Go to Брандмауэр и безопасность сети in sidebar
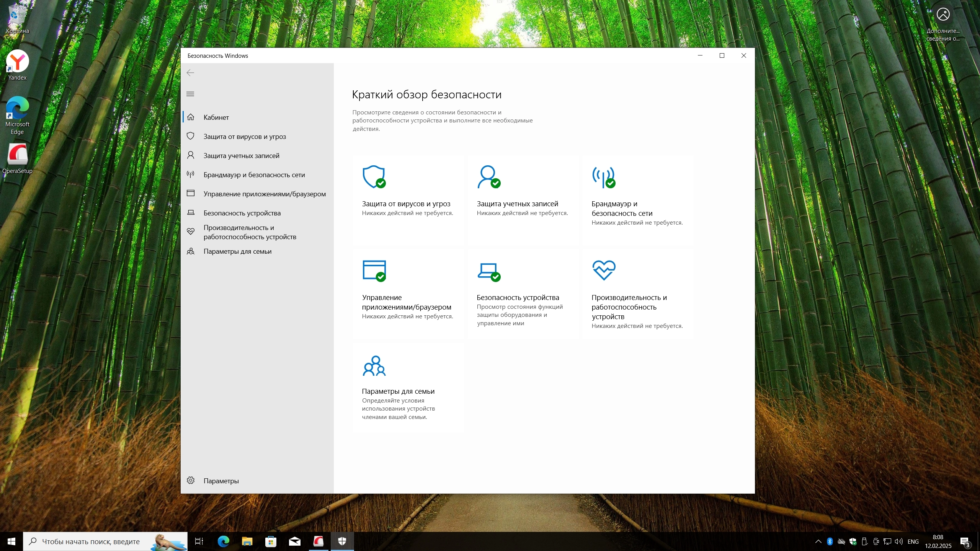The image size is (980, 551). [x=254, y=175]
